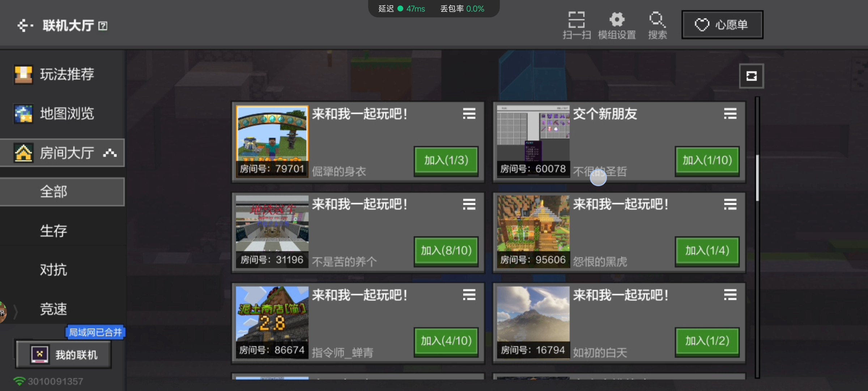The image size is (868, 391).
Task: Click the refresh rooms icon
Action: point(752,76)
